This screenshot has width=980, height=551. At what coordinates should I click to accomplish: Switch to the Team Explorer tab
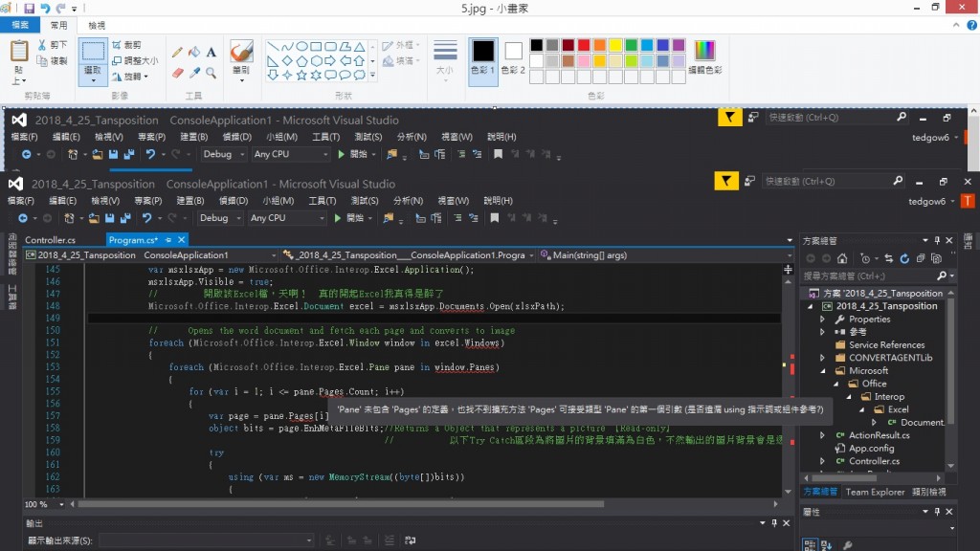(x=875, y=493)
